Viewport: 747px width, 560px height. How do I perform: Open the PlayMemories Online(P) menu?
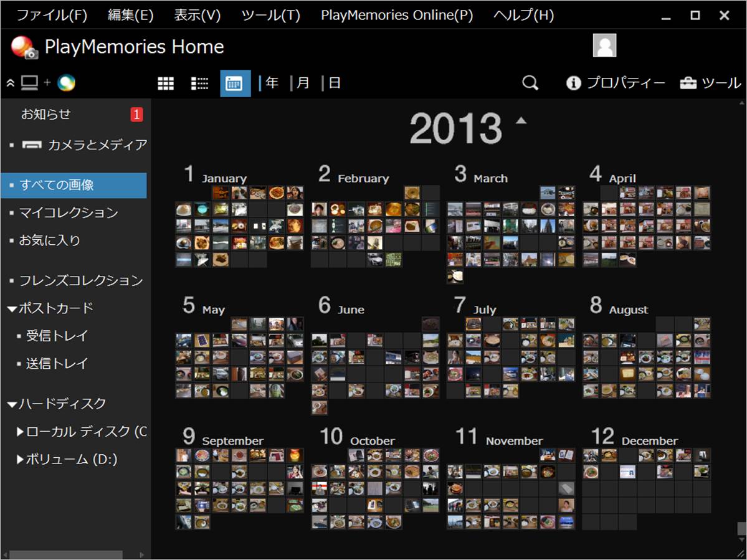397,15
